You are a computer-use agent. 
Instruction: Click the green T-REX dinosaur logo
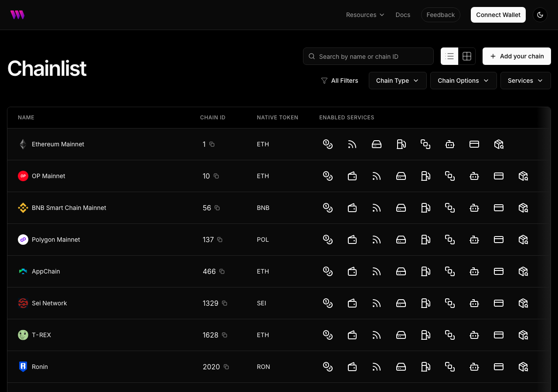23,335
